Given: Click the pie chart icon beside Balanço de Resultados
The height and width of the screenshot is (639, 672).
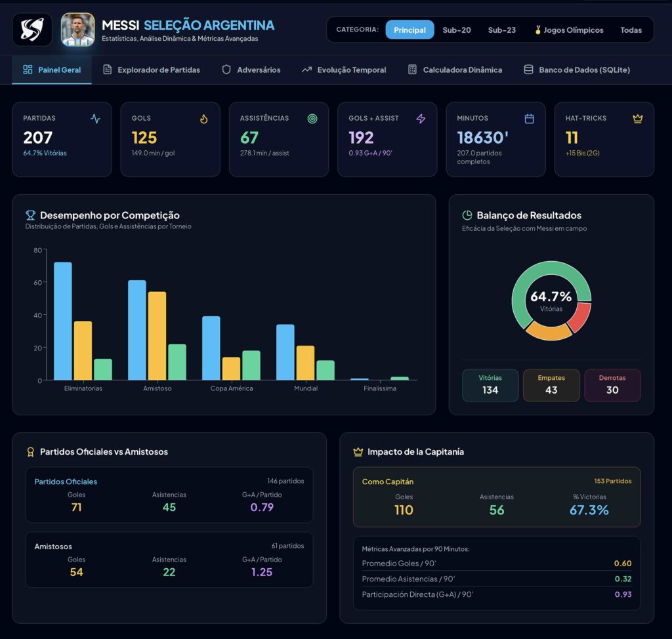Looking at the screenshot, I should pos(467,215).
